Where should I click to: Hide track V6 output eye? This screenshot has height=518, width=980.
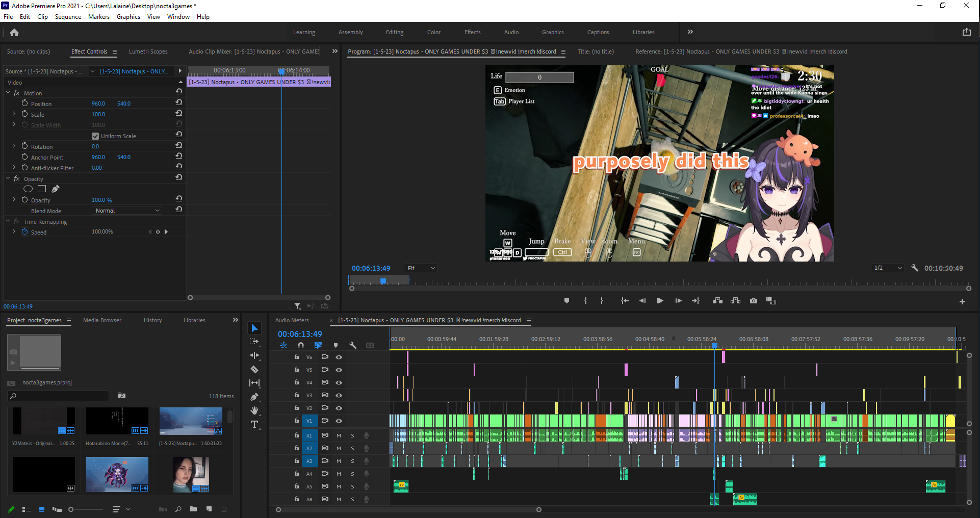[339, 357]
